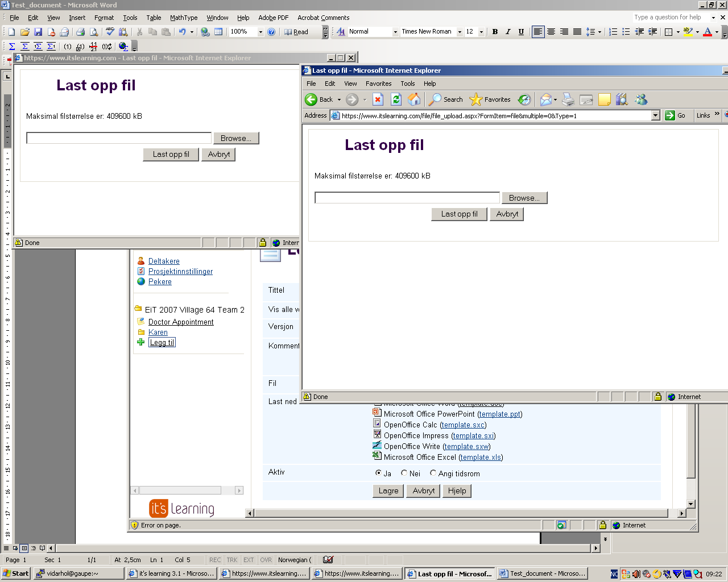Open the Doctor Appointment link
Viewport: 728px width, 582px height.
(x=181, y=322)
